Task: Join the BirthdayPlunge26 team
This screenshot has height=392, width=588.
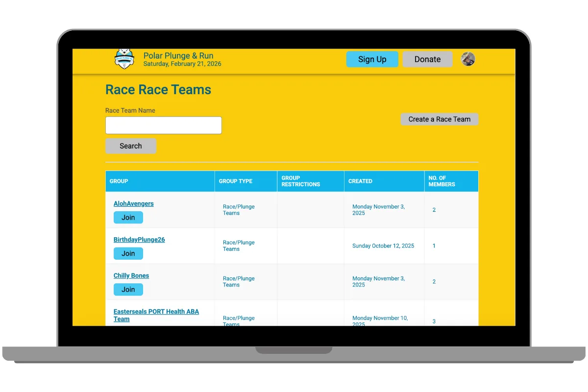Action: [x=128, y=253]
